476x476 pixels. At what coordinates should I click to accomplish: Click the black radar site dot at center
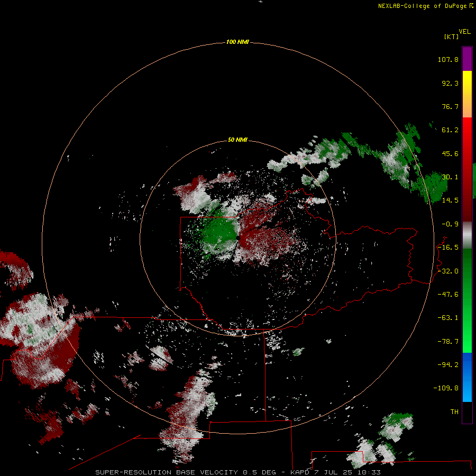click(x=238, y=238)
